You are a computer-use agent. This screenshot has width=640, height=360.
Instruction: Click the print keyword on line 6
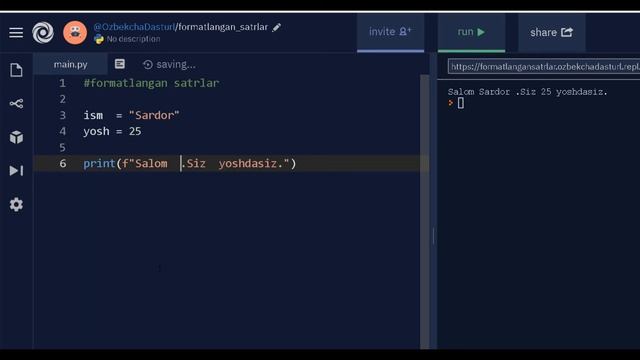(x=99, y=164)
